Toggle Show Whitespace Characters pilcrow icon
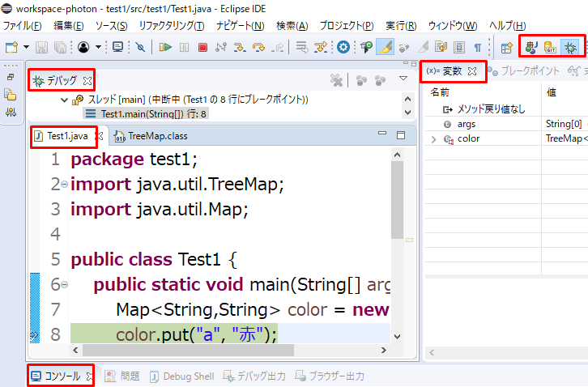 click(478, 47)
